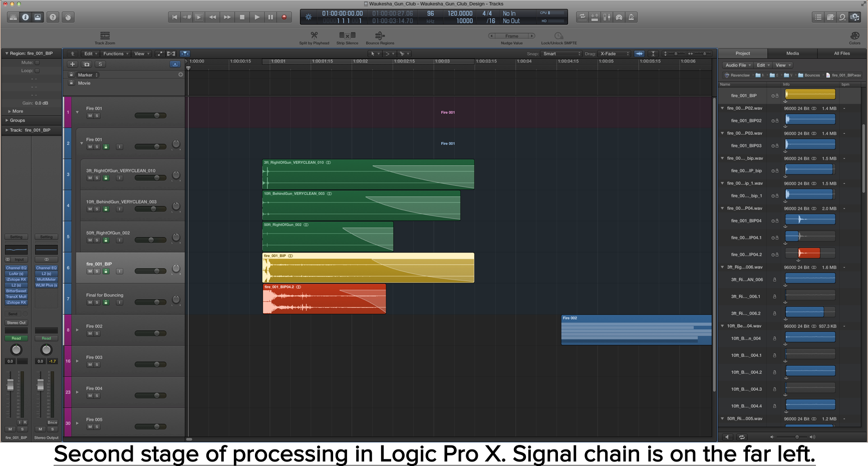Click the Track Zoom toolbar icon
The height and width of the screenshot is (466, 868).
tap(105, 36)
